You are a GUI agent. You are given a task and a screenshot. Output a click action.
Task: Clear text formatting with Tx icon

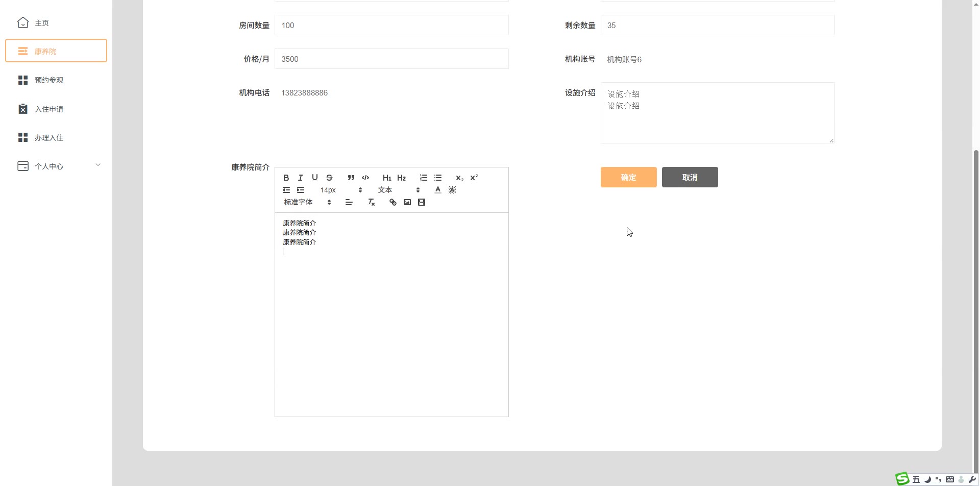pyautogui.click(x=371, y=202)
